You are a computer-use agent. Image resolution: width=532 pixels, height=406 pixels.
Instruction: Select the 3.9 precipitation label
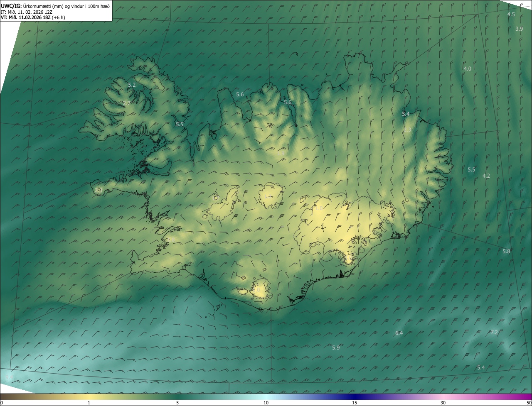[519, 29]
